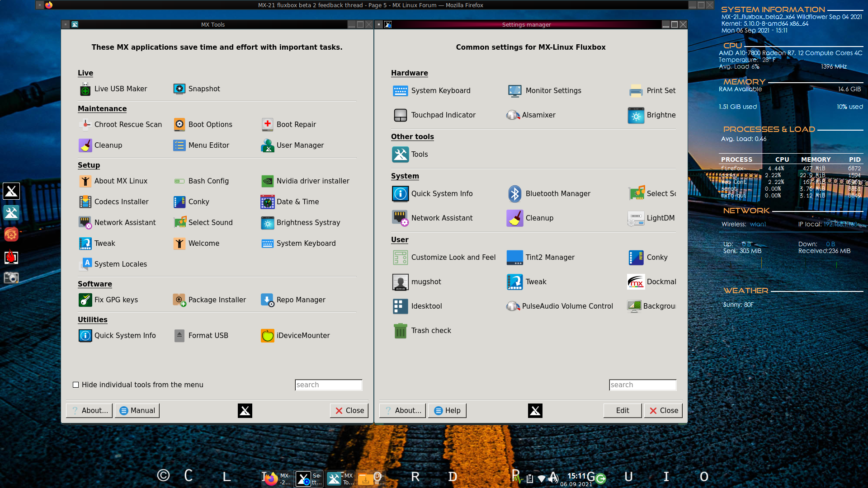Open Help in Settings manager
The height and width of the screenshot is (488, 868).
coord(447,410)
